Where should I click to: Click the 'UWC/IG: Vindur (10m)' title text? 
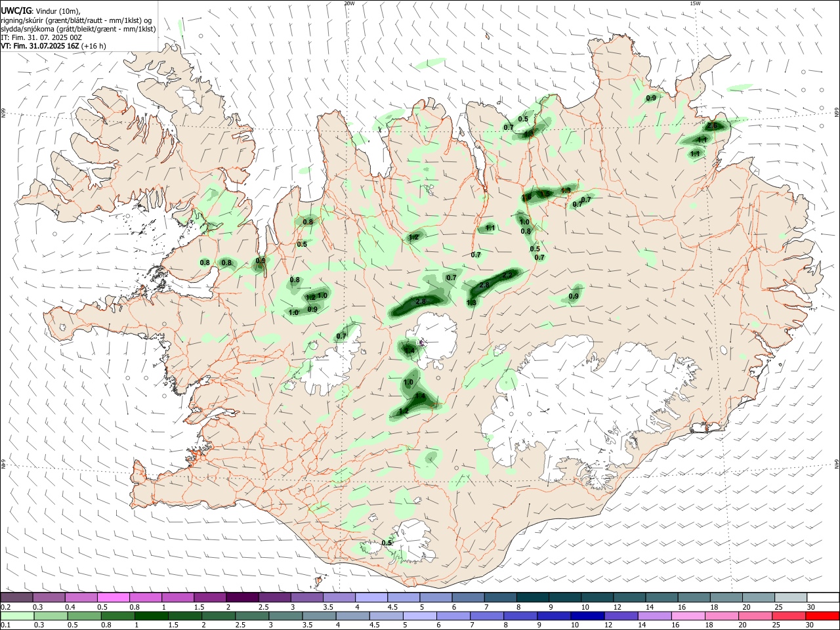41,11
